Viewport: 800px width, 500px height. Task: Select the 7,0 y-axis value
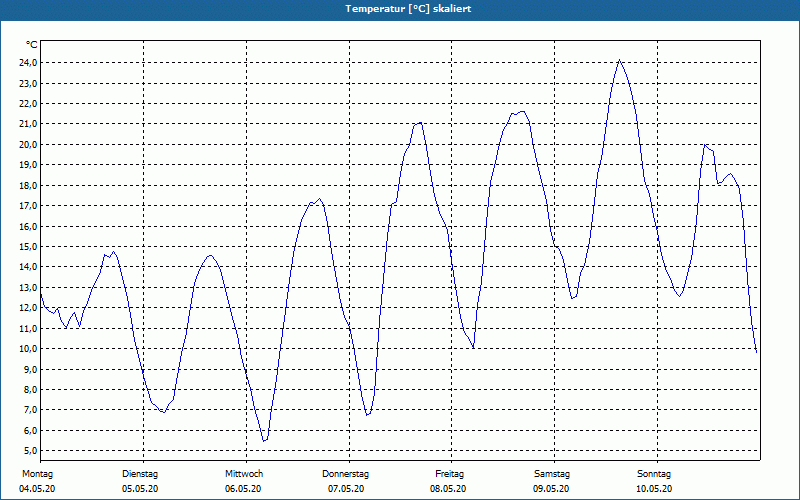(x=30, y=410)
